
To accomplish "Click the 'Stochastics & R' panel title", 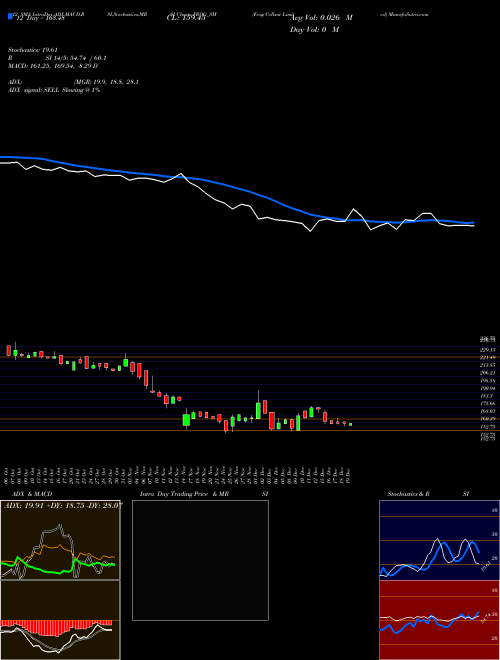I will tap(408, 494).
